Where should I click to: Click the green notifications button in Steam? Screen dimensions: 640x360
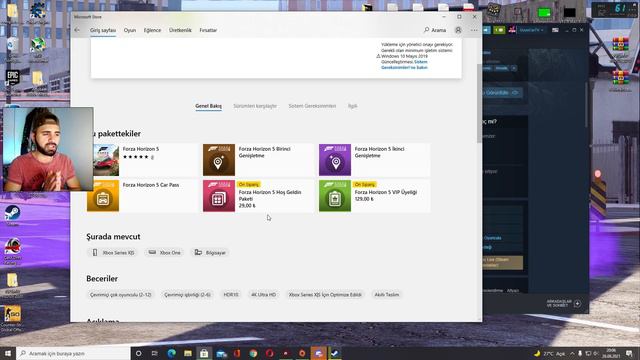click(499, 30)
